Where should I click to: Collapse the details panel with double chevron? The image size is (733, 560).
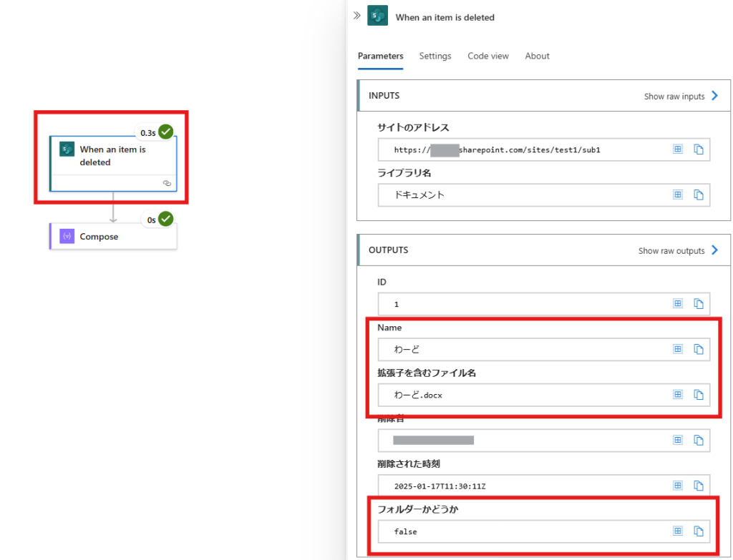click(x=357, y=16)
